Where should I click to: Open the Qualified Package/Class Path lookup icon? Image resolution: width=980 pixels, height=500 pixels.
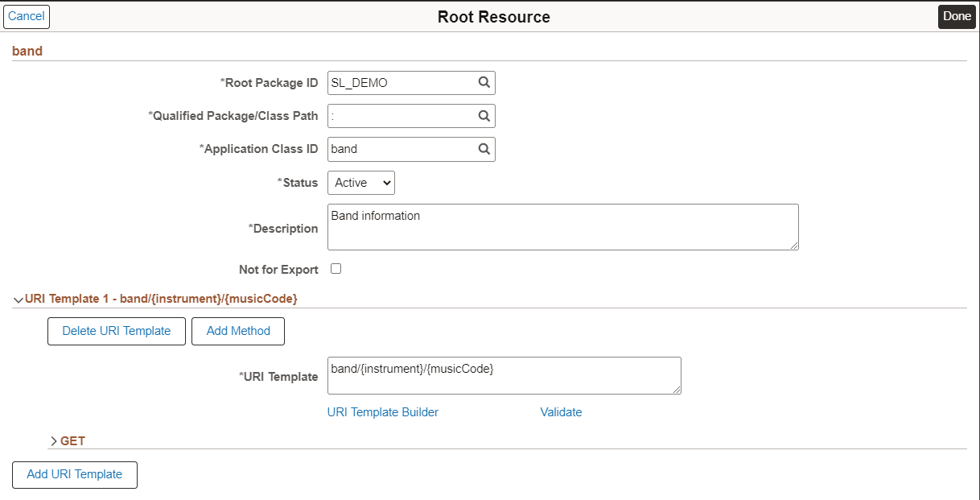pos(483,115)
